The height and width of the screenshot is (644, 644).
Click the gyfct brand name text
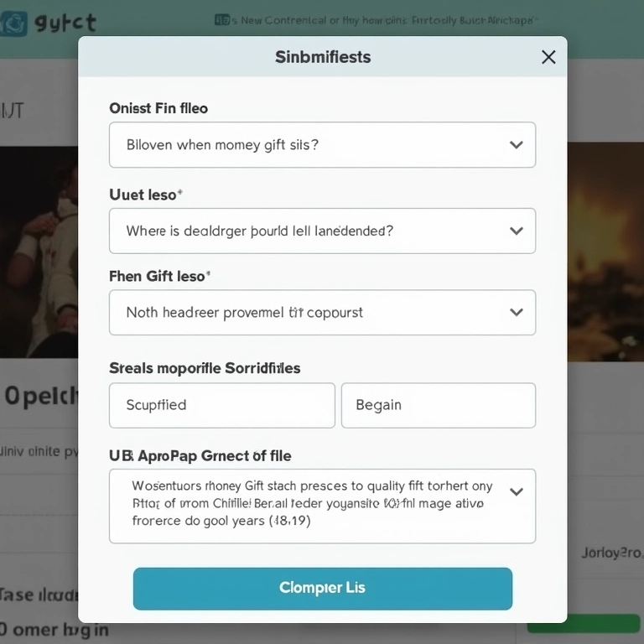pyautogui.click(x=65, y=23)
